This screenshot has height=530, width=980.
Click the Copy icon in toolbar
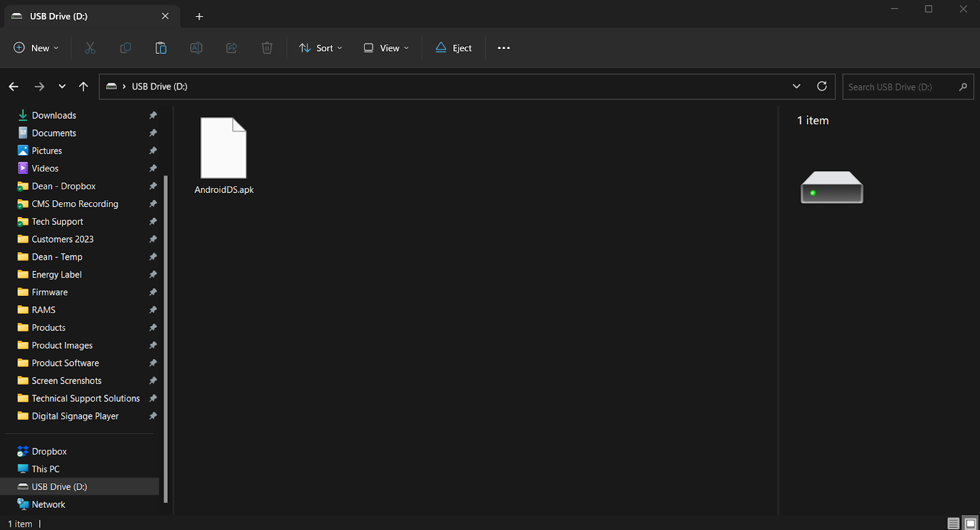(126, 48)
